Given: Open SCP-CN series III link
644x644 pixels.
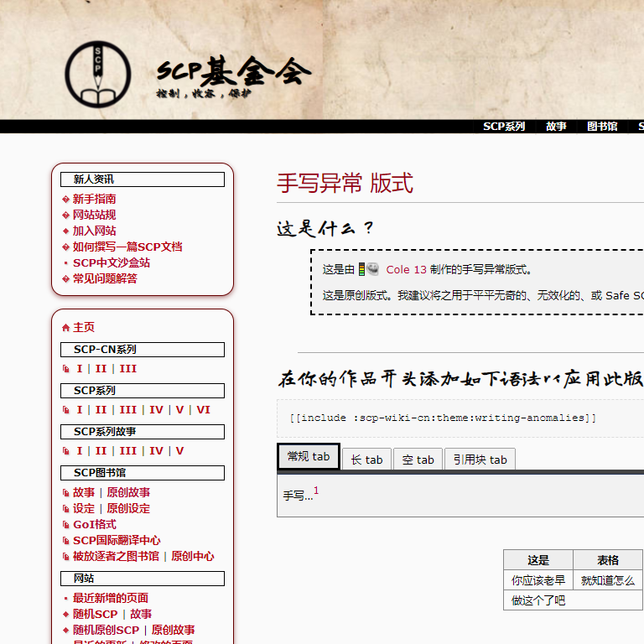Looking at the screenshot, I should pyautogui.click(x=127, y=369).
